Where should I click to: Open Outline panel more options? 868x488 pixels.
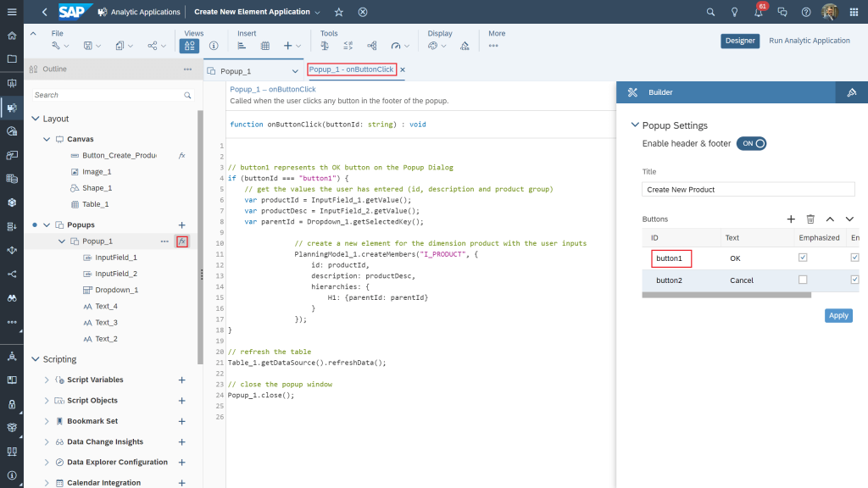tap(187, 69)
